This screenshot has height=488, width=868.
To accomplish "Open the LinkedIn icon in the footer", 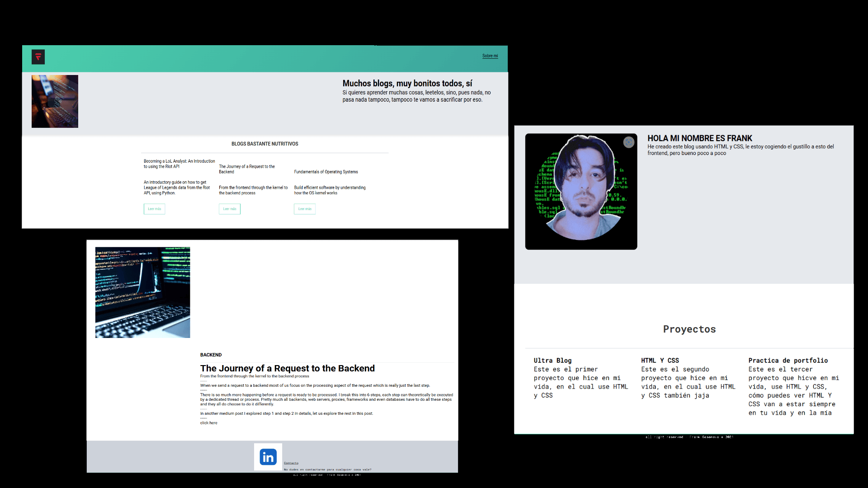I will click(268, 457).
